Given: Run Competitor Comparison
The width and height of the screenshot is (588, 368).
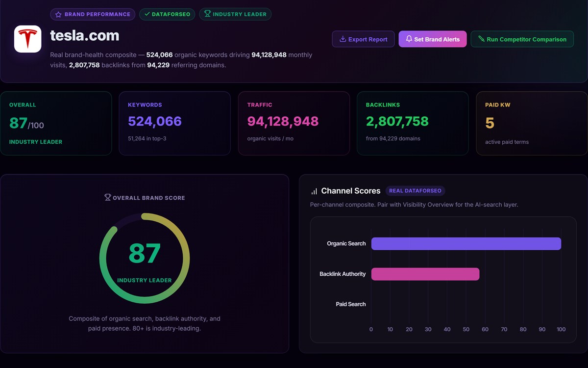Looking at the screenshot, I should pyautogui.click(x=522, y=39).
